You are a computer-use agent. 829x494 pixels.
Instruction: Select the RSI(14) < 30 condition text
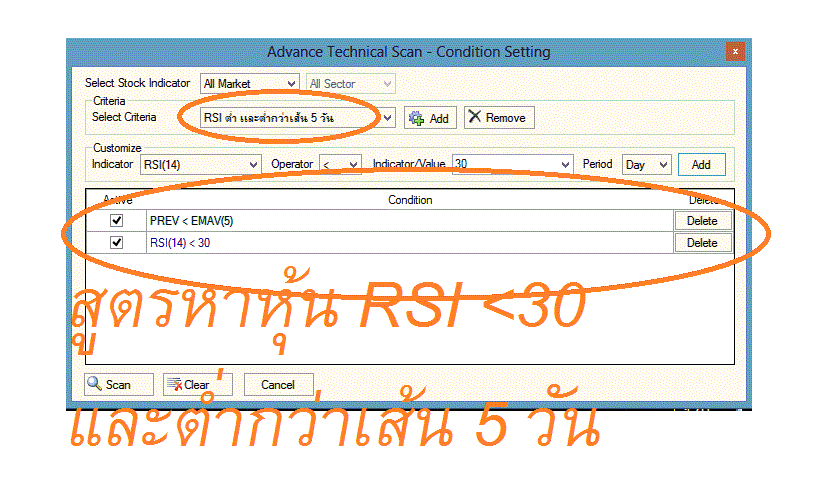click(180, 243)
